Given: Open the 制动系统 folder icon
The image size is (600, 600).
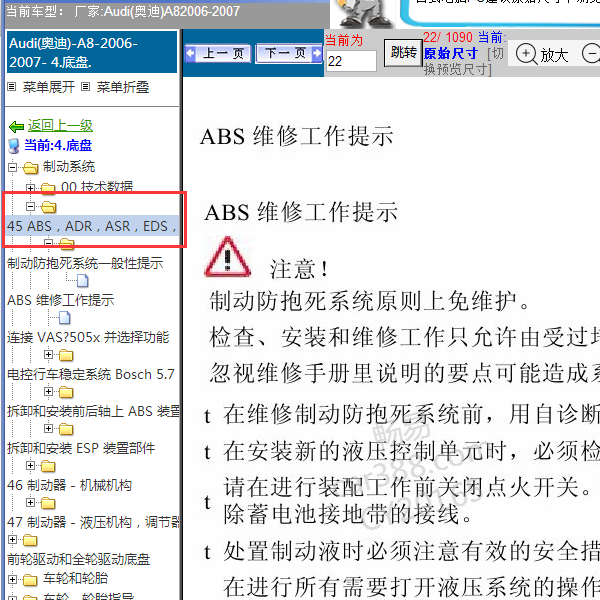Looking at the screenshot, I should click(31, 167).
